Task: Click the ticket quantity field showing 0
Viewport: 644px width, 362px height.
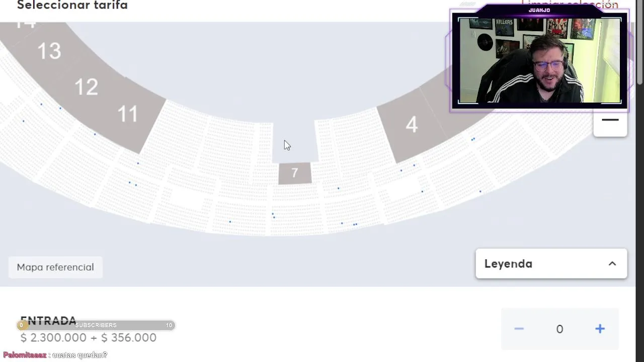Action: 559,329
